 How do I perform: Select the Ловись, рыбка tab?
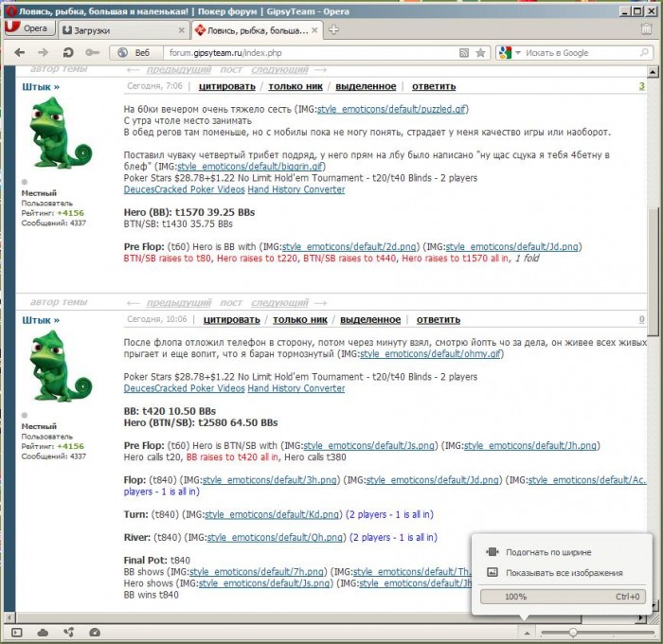click(257, 30)
